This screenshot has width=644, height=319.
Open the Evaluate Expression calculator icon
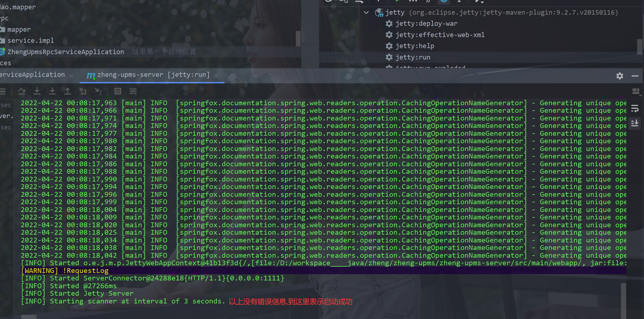pyautogui.click(x=118, y=91)
